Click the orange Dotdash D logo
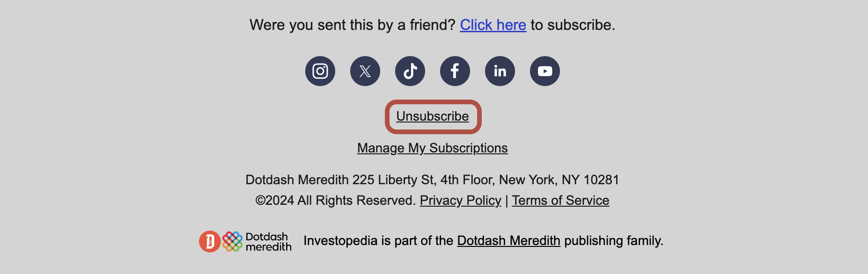Viewport: 868px width, 274px height. click(210, 241)
